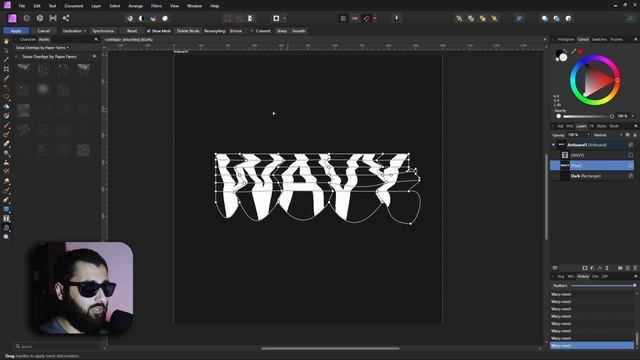Collapse the Artboard1 layer group
Screen dimensions: 640x360
553,145
